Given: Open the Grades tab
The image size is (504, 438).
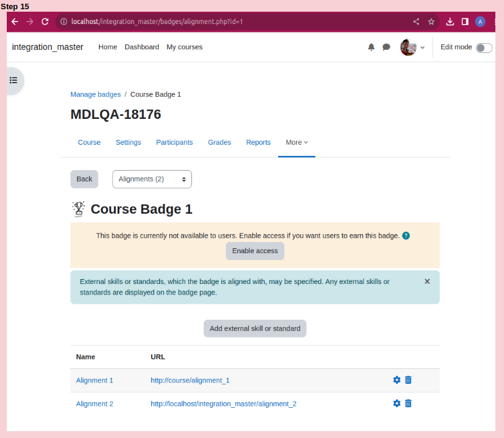Looking at the screenshot, I should tap(220, 142).
